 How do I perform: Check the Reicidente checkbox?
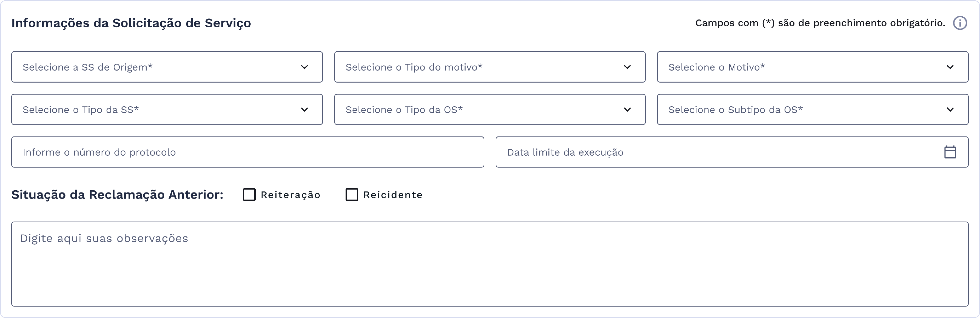click(x=352, y=195)
